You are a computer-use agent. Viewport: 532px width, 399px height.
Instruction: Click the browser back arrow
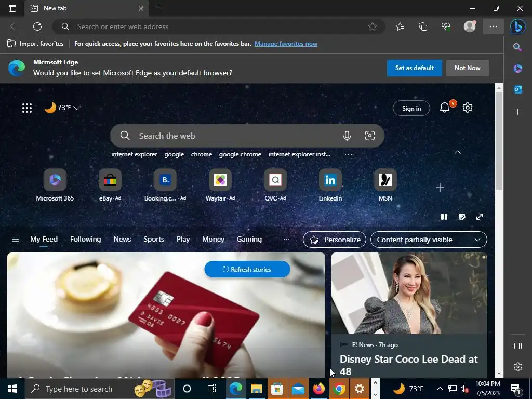pyautogui.click(x=14, y=26)
